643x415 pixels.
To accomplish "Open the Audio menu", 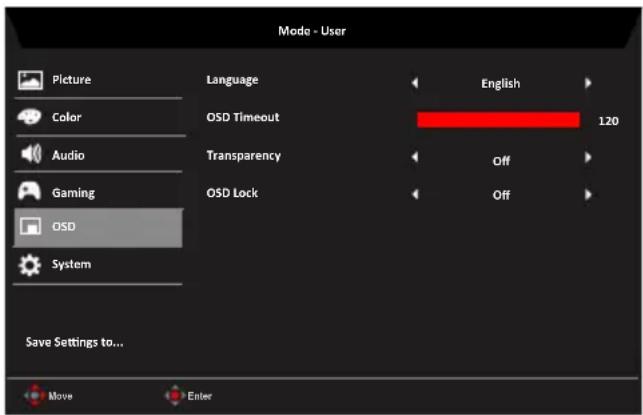I will pos(98,155).
